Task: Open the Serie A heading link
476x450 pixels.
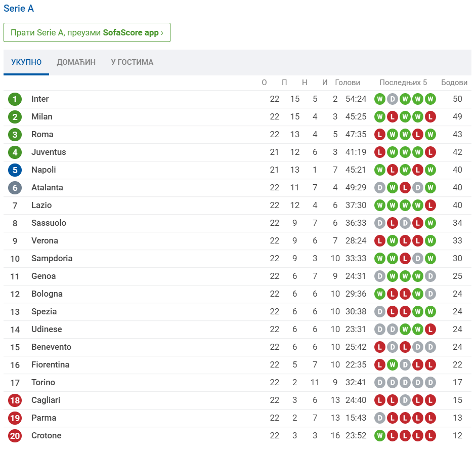Action: 19,9
